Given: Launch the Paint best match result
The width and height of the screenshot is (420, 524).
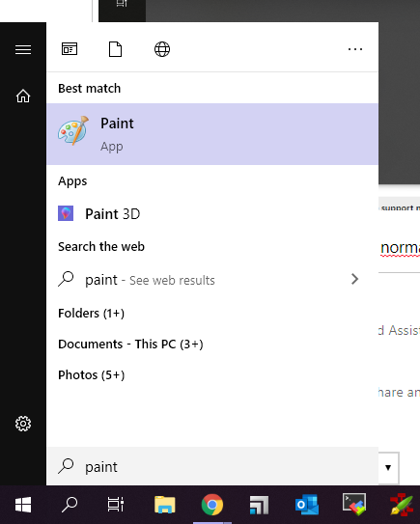Looking at the screenshot, I should point(212,134).
